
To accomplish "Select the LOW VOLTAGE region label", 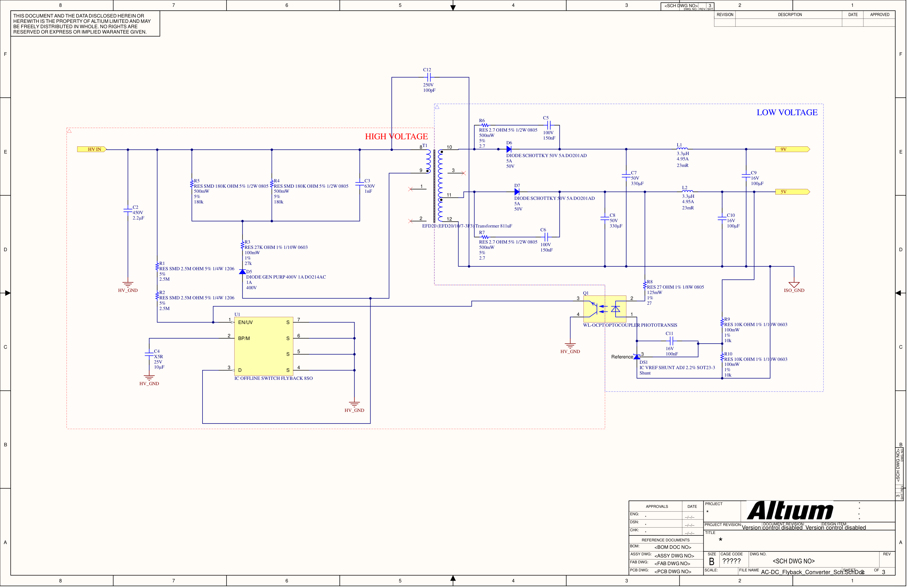I will click(x=787, y=113).
